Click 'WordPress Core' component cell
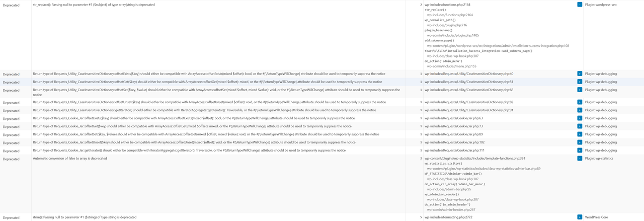Image resolution: width=644 pixels, height=221 pixels. [597, 217]
